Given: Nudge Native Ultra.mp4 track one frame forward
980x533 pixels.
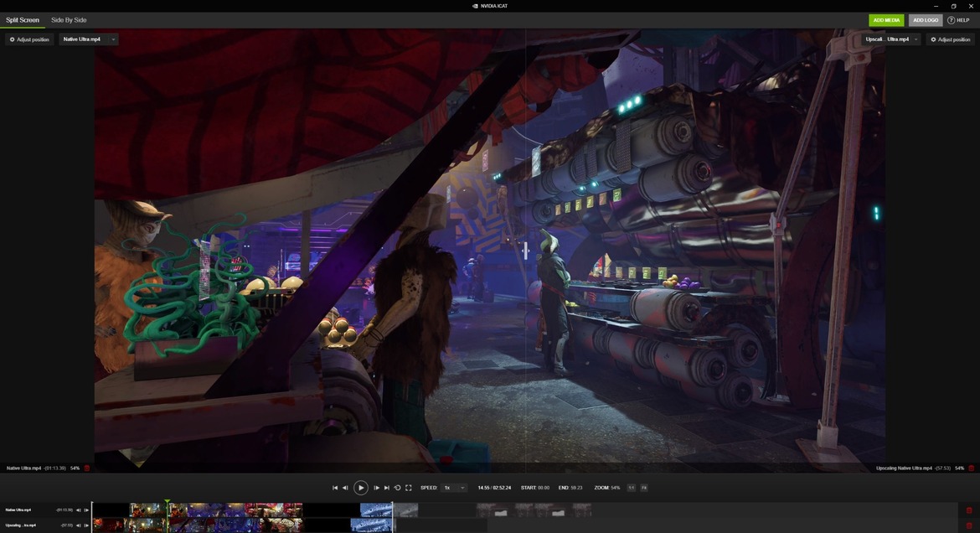Looking at the screenshot, I should click(x=86, y=510).
